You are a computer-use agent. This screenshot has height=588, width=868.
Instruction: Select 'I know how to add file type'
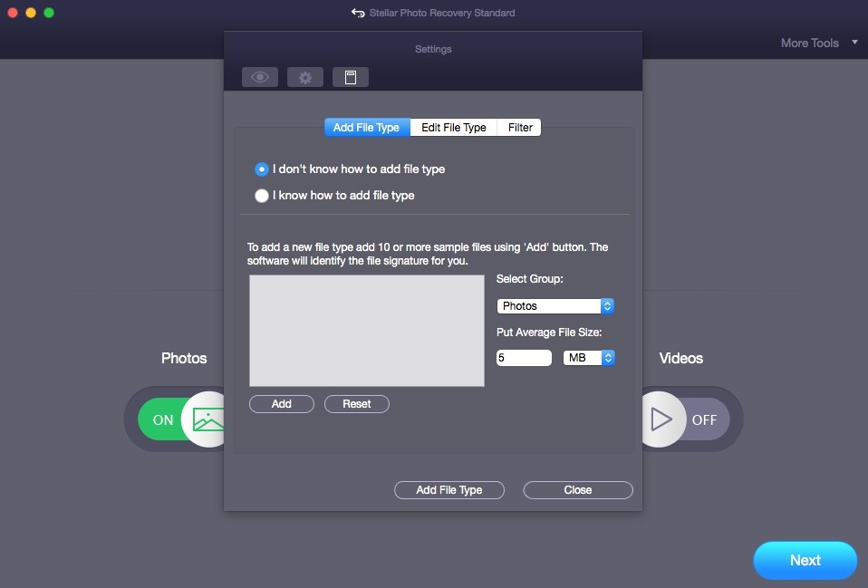[x=262, y=195]
